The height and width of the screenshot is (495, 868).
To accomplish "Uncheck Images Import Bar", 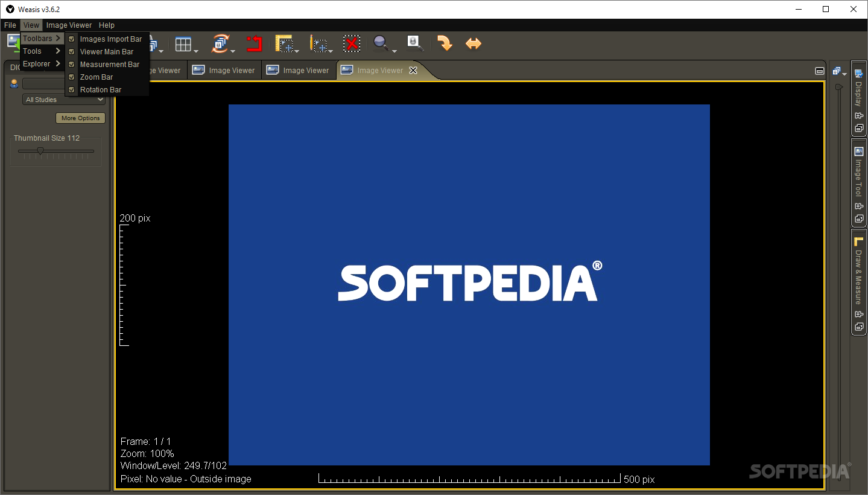I will [72, 39].
